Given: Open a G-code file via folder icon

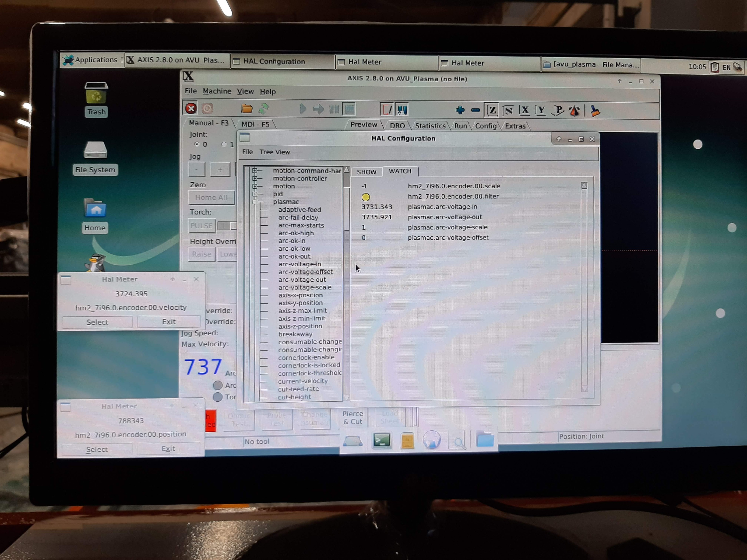Looking at the screenshot, I should 247,108.
